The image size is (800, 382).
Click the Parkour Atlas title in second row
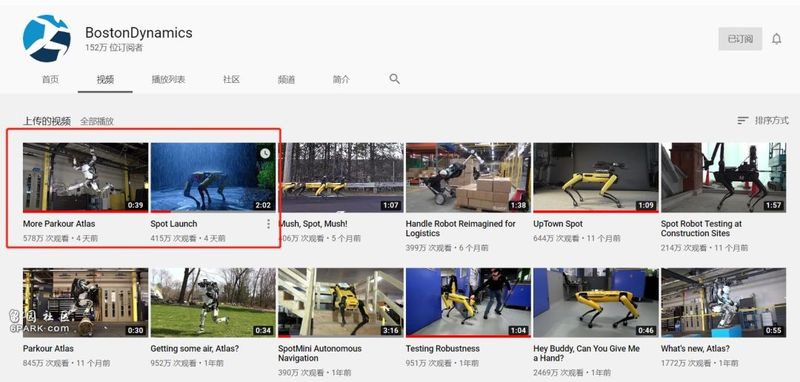pos(48,348)
